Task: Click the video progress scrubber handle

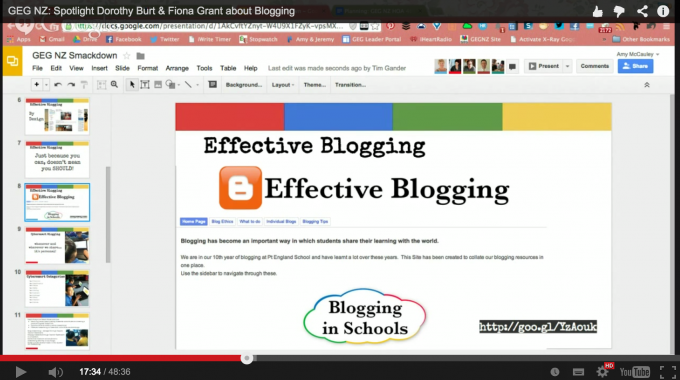Action: [247, 358]
